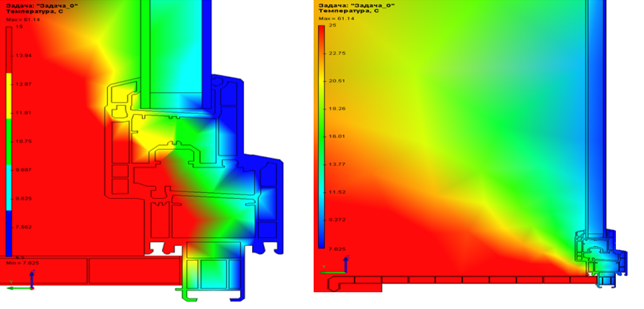644x309 pixels.
Task: Click the yellow band on the left legend
Action: [x=8, y=96]
